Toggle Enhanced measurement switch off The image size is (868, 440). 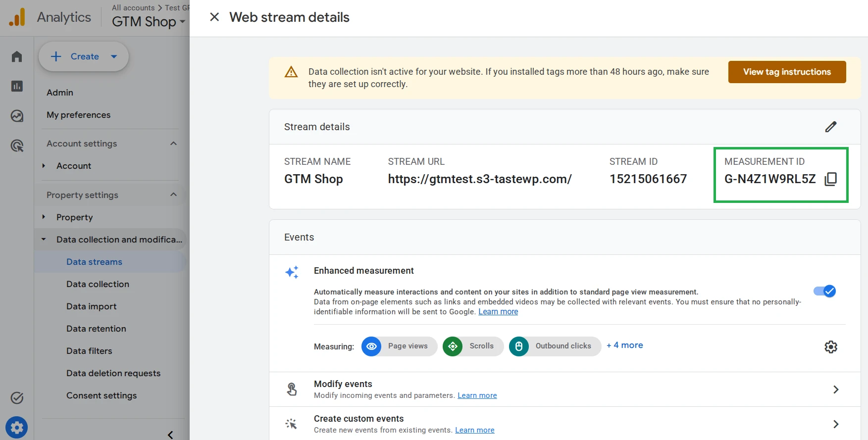click(825, 291)
